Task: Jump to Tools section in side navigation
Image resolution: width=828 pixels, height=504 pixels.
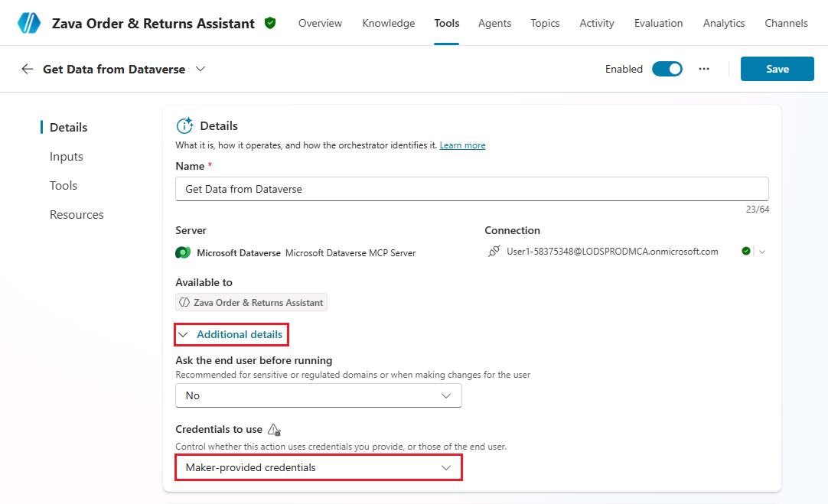Action: 64,186
